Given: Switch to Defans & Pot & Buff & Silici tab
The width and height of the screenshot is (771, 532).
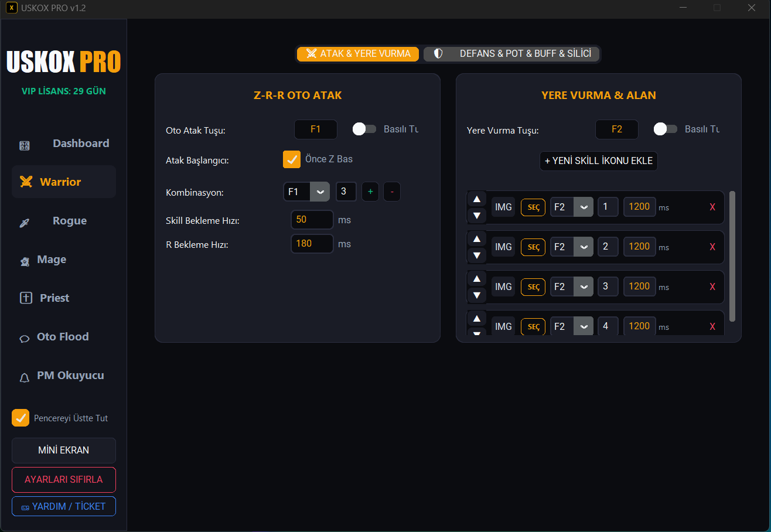Looking at the screenshot, I should 512,54.
